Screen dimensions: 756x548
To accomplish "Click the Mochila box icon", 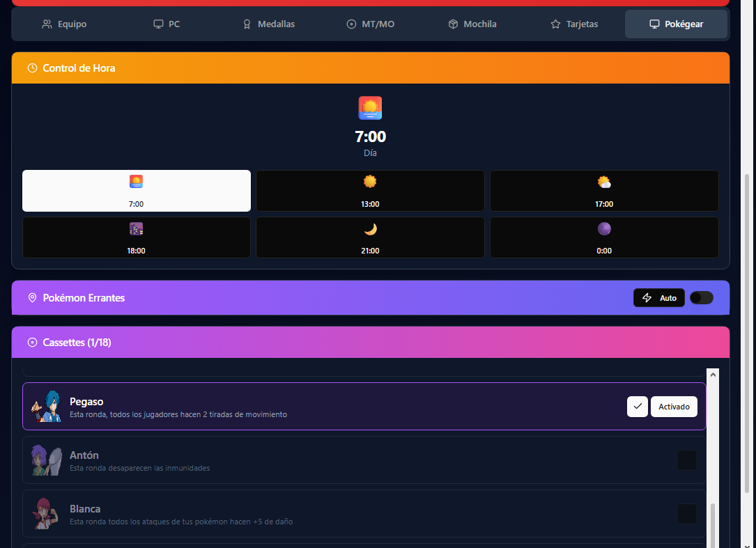I will pyautogui.click(x=453, y=24).
